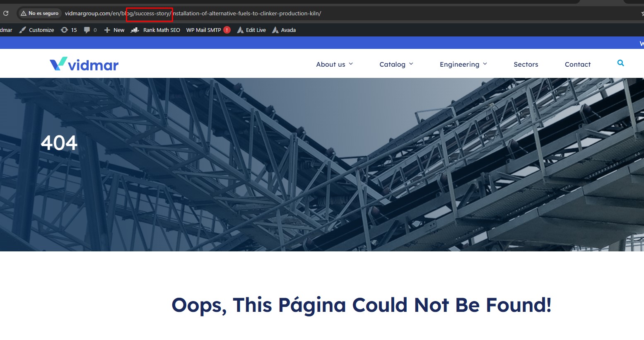Click the paintbrush Customize icon

pos(23,30)
